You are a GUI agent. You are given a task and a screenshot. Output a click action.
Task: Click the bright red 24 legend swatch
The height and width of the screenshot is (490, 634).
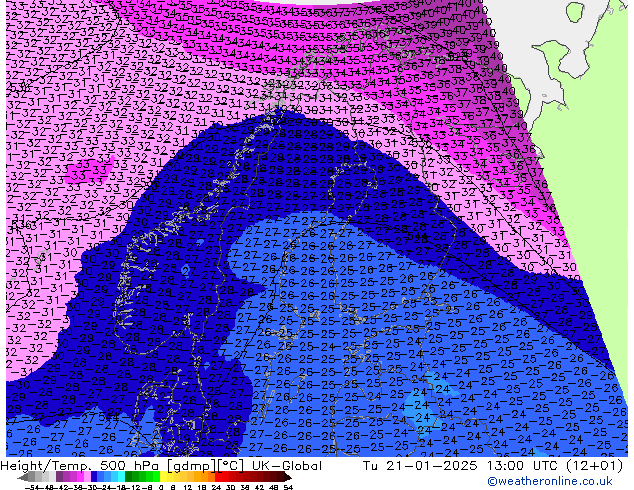click(x=218, y=477)
